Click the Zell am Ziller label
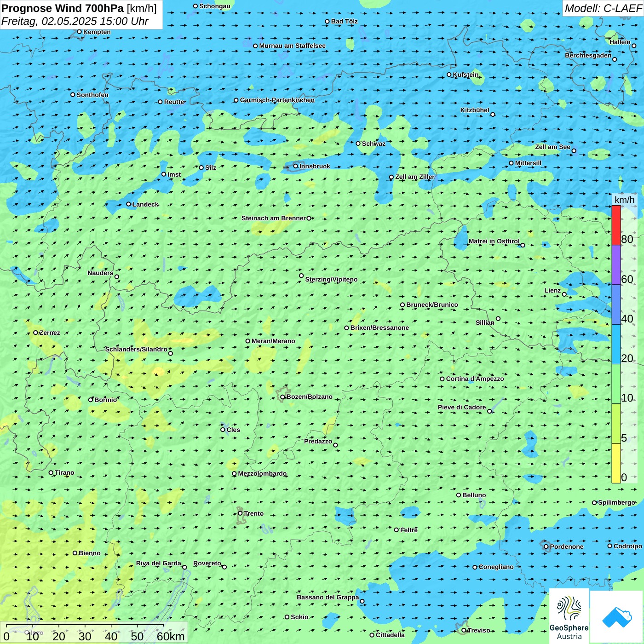 (x=415, y=177)
